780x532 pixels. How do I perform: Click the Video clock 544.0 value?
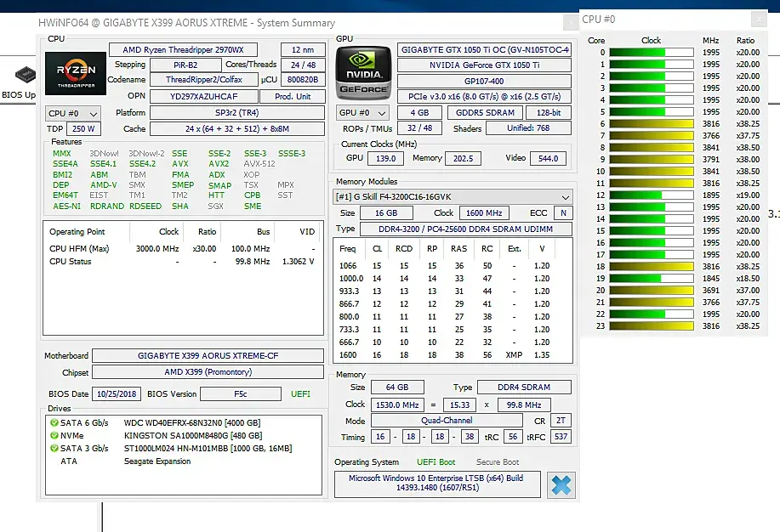(548, 159)
